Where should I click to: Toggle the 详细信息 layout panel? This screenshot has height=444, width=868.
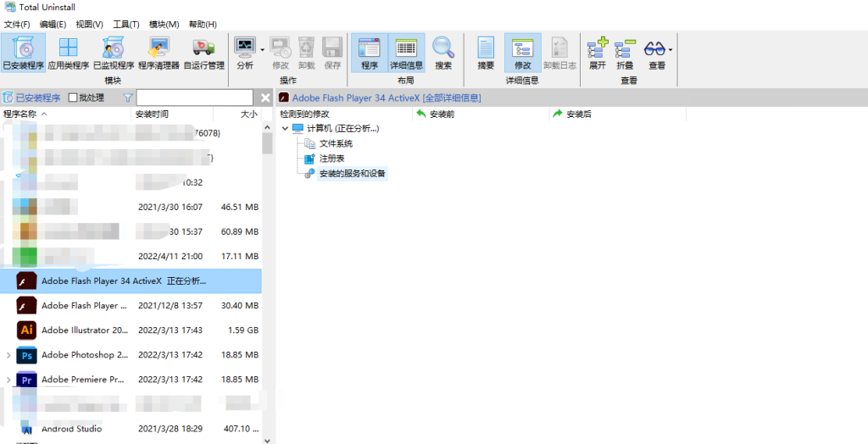click(407, 53)
